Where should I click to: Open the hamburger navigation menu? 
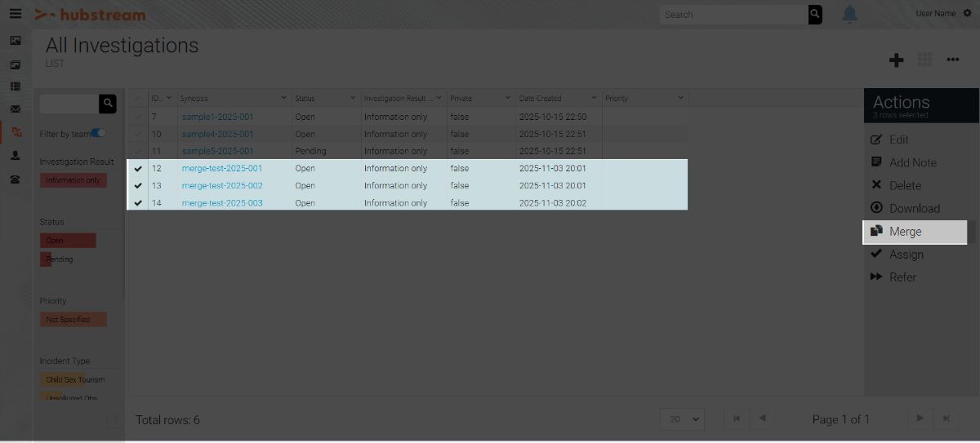point(16,14)
